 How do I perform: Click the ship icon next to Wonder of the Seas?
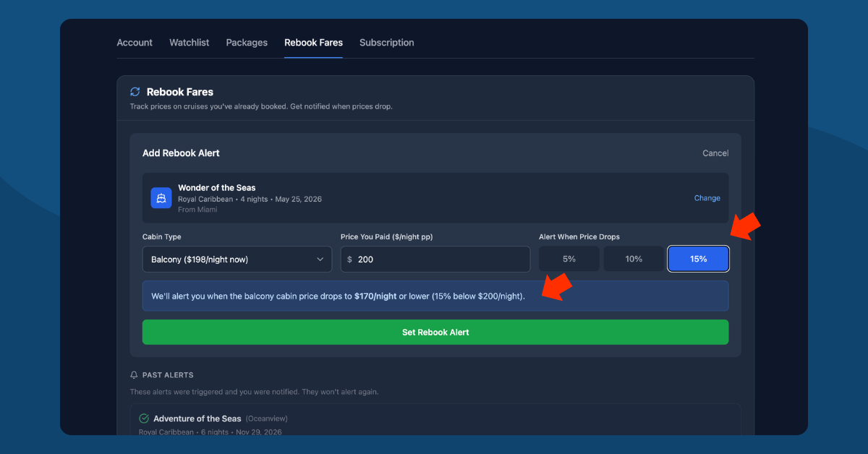(x=161, y=197)
